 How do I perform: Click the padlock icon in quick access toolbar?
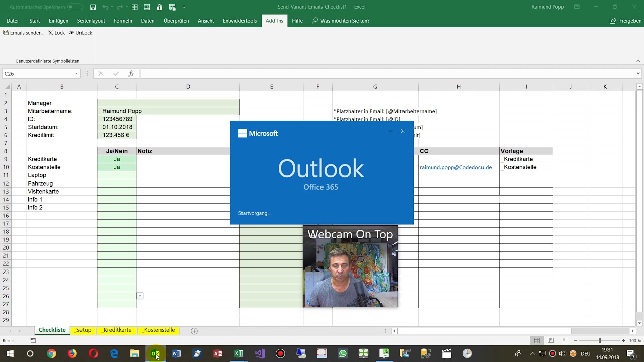(x=159, y=7)
